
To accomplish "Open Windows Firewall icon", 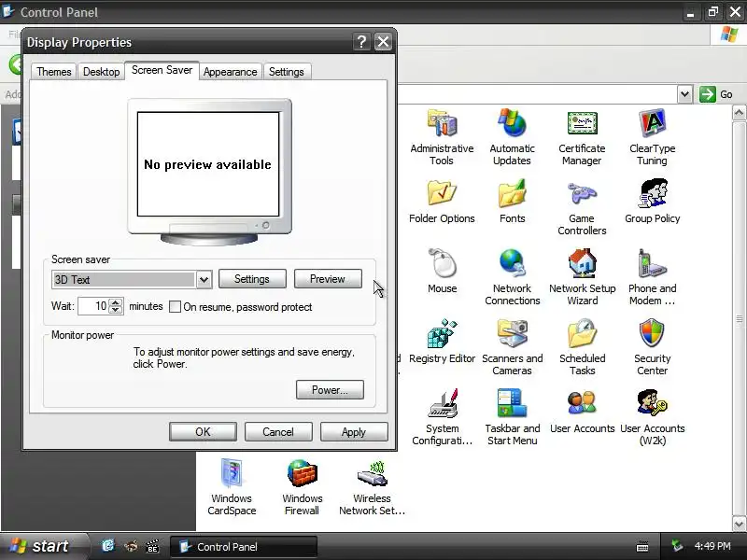I will (x=302, y=473).
